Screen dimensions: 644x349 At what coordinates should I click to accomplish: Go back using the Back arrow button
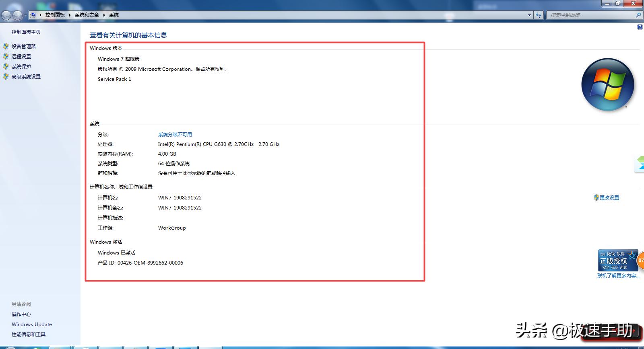tap(6, 15)
